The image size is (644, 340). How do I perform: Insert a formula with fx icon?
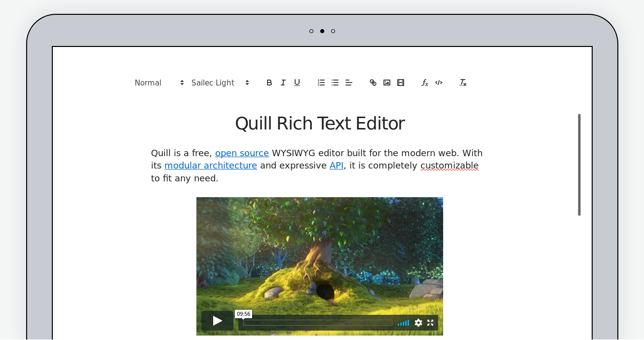(425, 83)
